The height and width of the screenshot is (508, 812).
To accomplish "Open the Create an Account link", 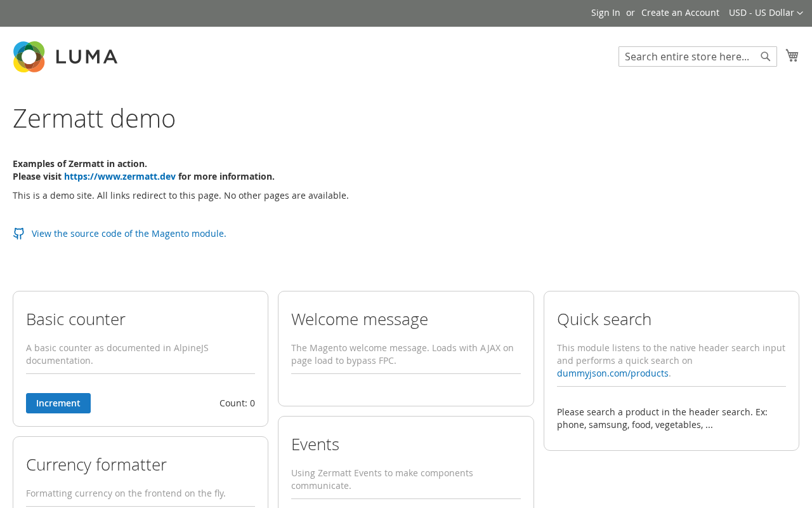I will [680, 13].
